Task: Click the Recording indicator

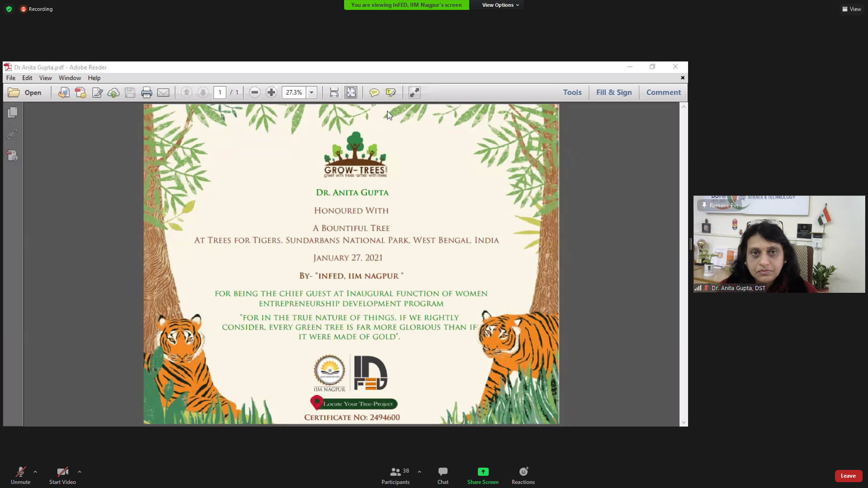Action: tap(37, 9)
